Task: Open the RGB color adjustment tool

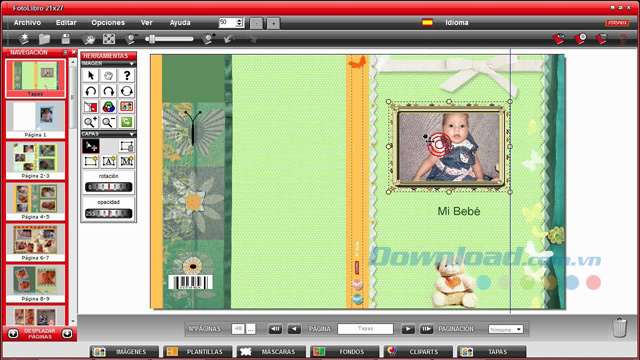Action: click(x=109, y=107)
